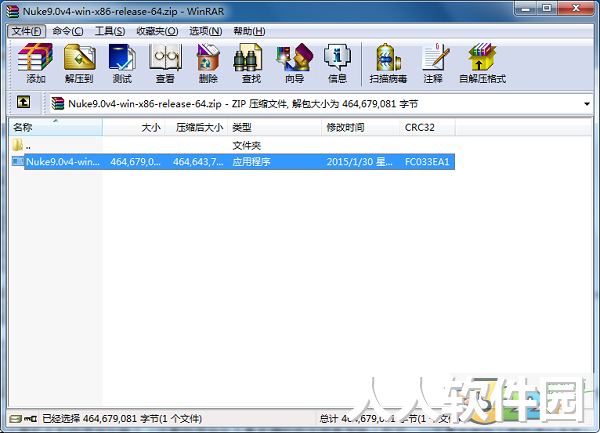This screenshot has height=433, width=600.
Task: Sort by CRC32 column header
Action: click(x=427, y=127)
